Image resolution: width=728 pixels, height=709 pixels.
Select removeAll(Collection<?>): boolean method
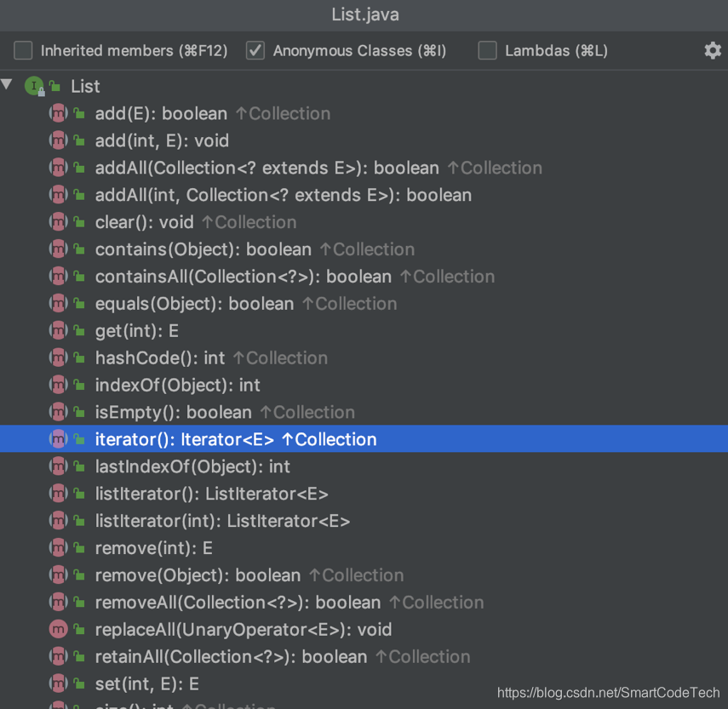238,603
